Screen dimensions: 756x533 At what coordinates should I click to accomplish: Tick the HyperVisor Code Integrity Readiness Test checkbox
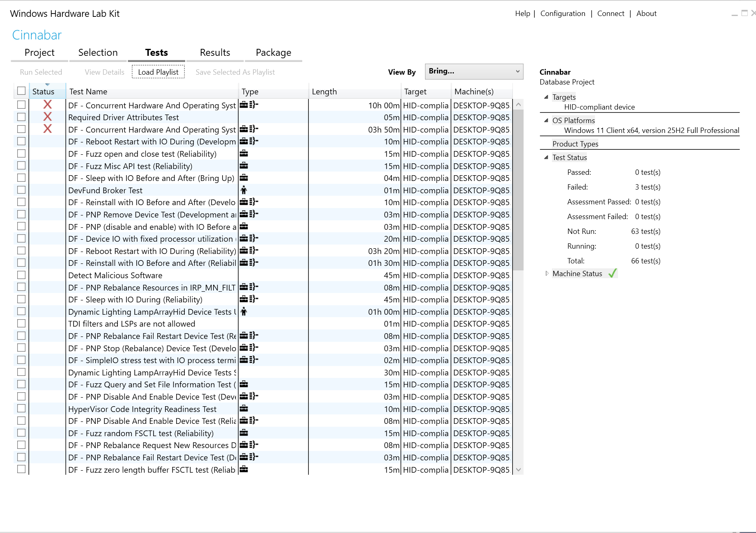21,409
